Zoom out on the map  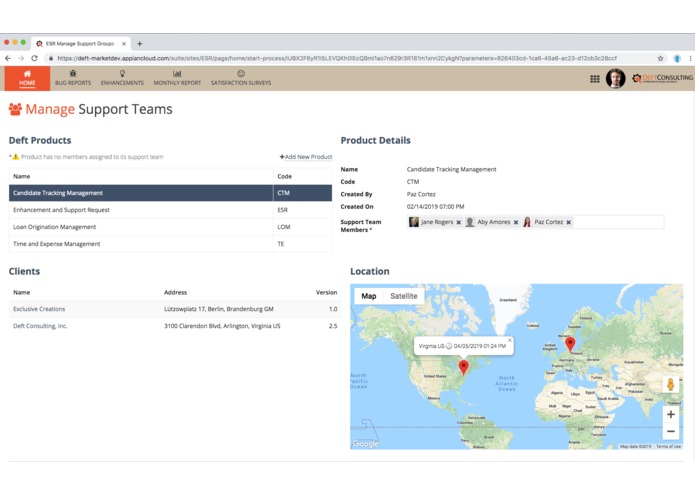[x=671, y=431]
